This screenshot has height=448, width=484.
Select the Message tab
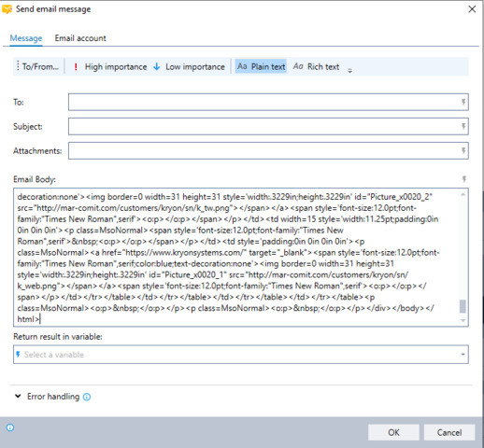coord(26,38)
